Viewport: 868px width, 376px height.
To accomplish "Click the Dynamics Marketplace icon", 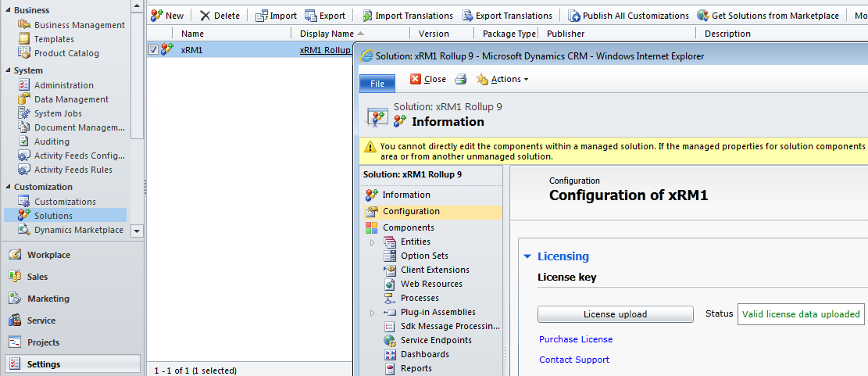I will point(23,230).
